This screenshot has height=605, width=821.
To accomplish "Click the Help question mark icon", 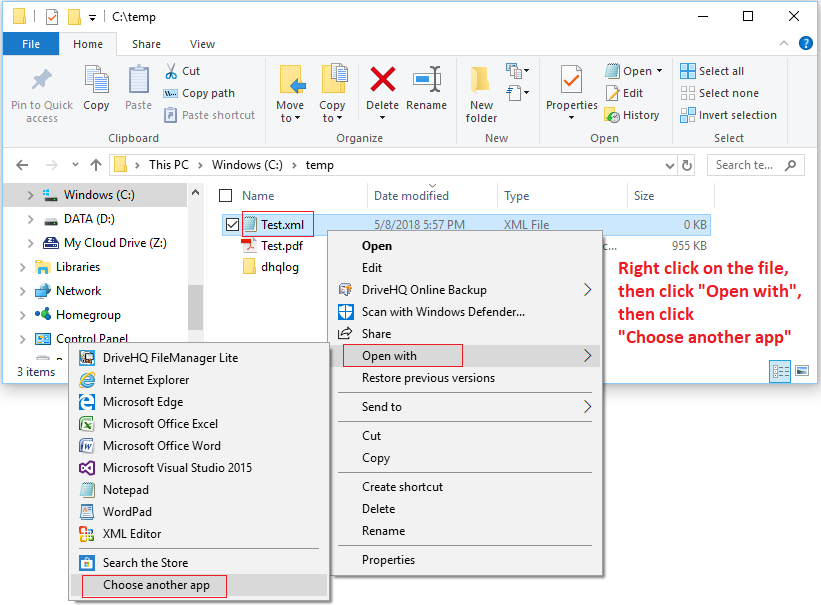I will coord(804,44).
